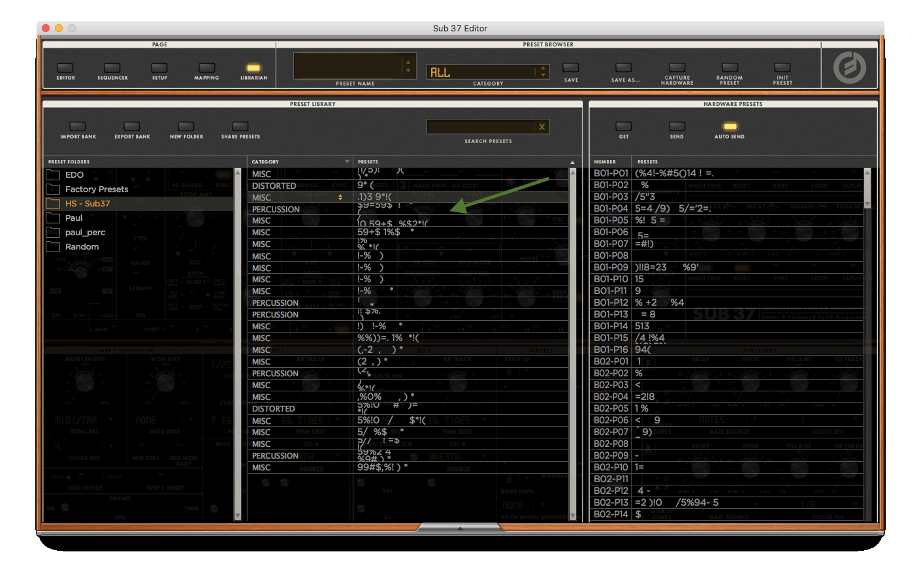
Task: Click the EDO folder icon
Action: (53, 175)
